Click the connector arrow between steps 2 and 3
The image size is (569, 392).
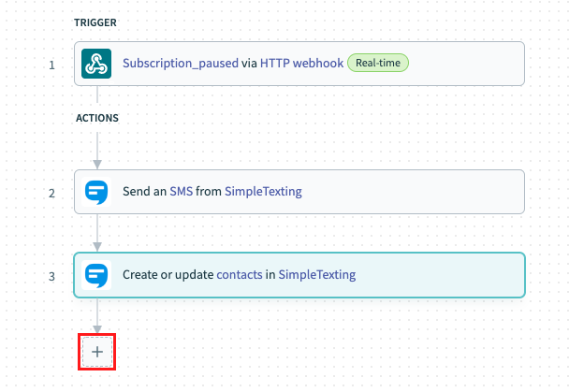[97, 233]
